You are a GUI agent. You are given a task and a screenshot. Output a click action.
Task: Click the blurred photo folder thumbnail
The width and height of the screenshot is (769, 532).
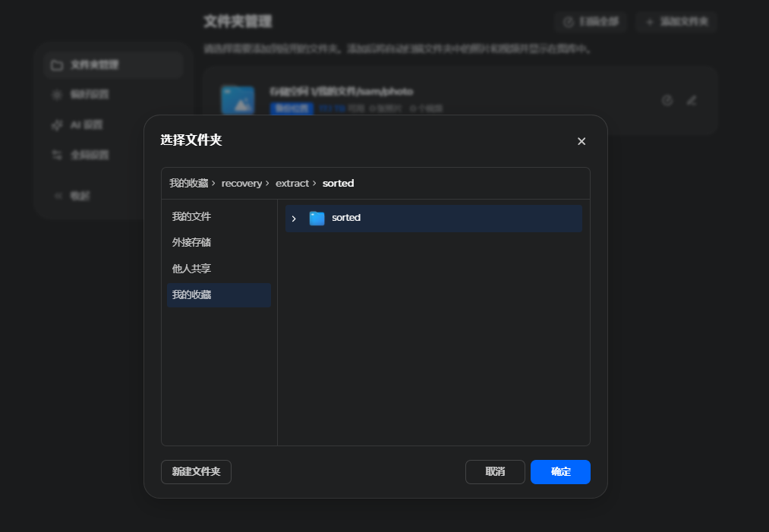click(x=238, y=100)
